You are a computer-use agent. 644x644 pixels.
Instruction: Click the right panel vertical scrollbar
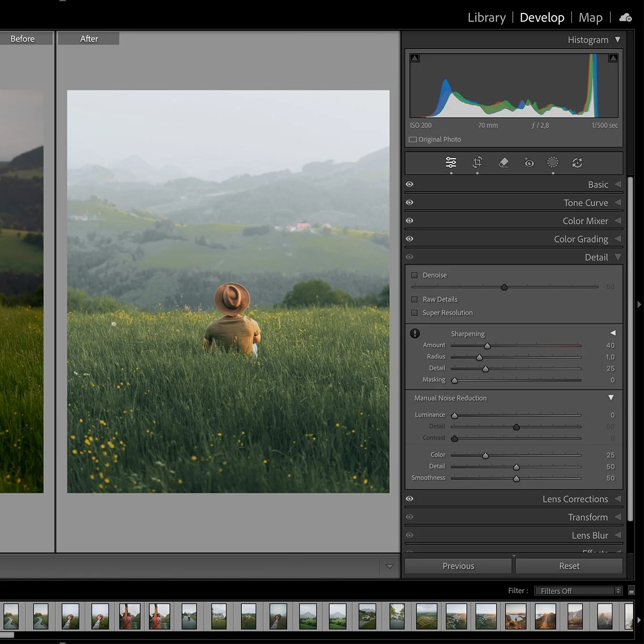[630, 348]
